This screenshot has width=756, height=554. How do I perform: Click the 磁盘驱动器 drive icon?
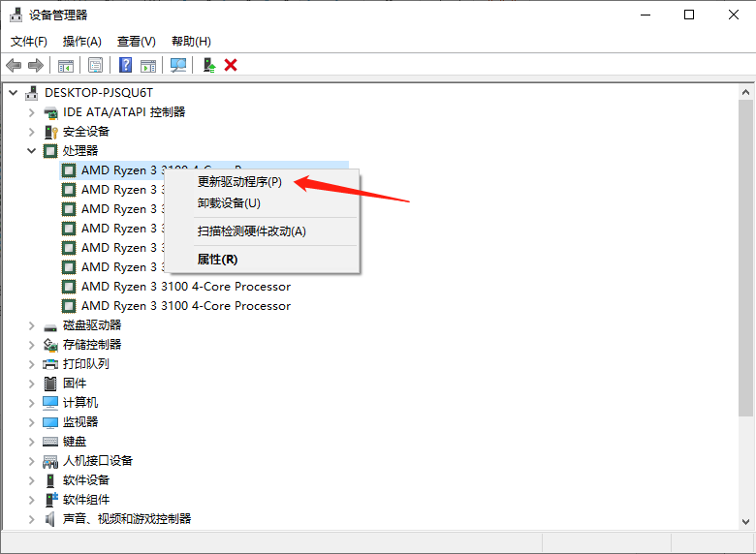coord(50,327)
